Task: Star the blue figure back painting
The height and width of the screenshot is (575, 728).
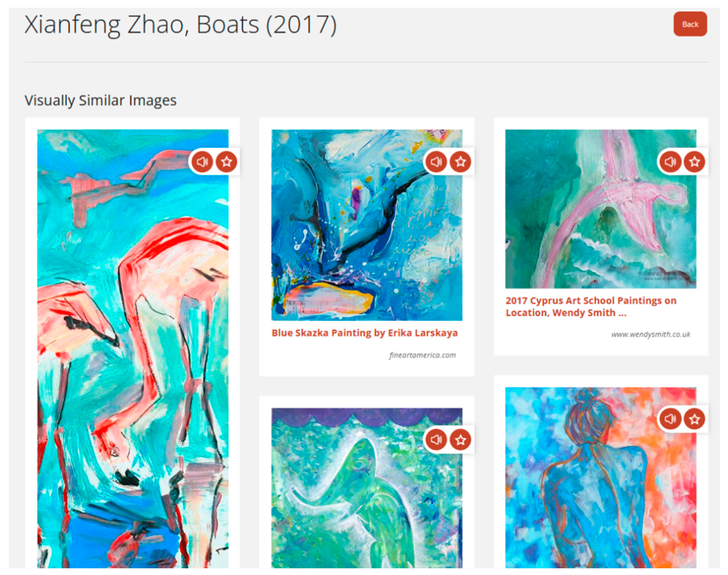Action: pos(694,419)
